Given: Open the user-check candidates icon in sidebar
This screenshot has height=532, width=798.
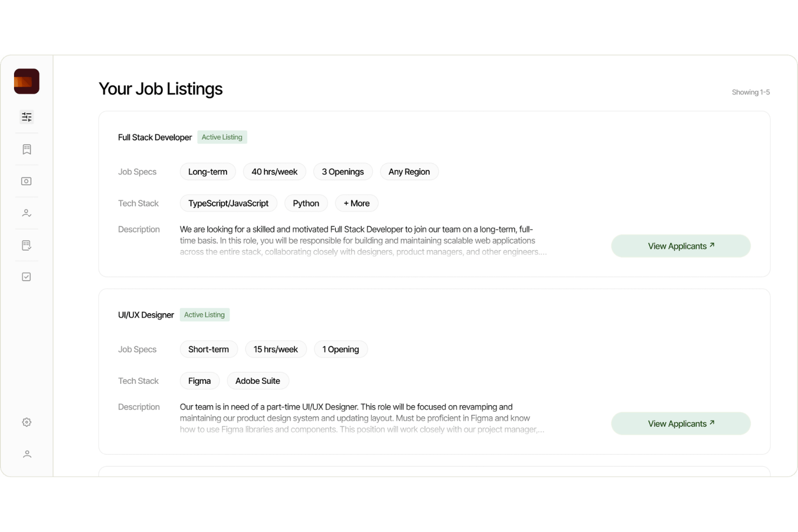Looking at the screenshot, I should tap(26, 213).
